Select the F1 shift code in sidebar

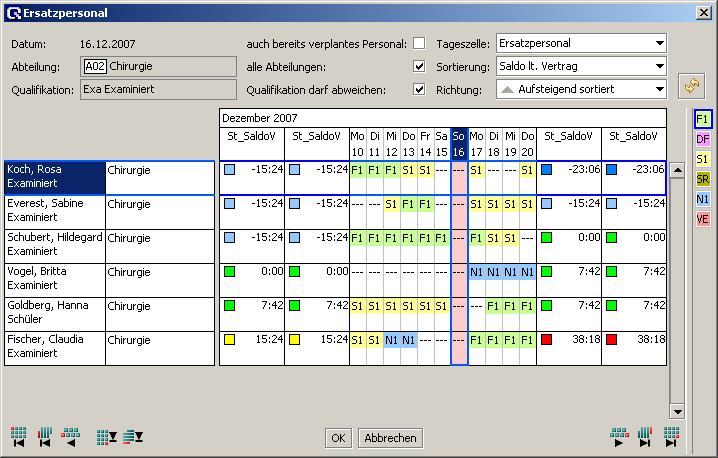pos(703,120)
